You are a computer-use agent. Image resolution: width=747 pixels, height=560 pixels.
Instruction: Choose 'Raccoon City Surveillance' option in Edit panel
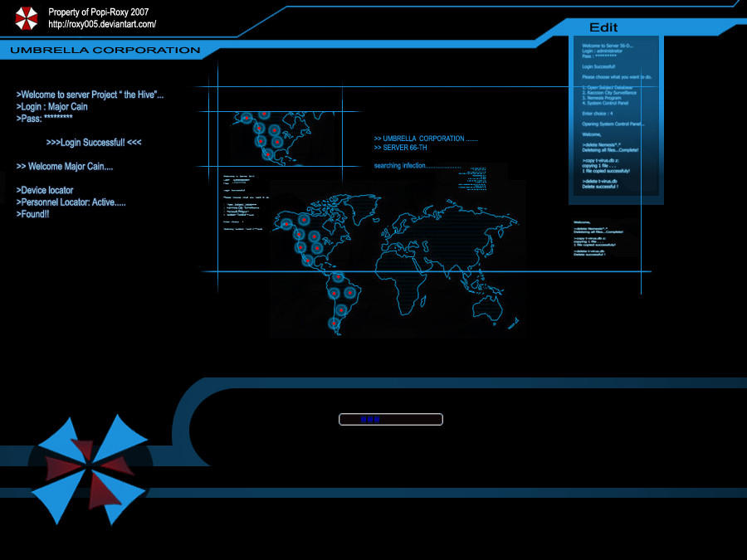point(609,93)
